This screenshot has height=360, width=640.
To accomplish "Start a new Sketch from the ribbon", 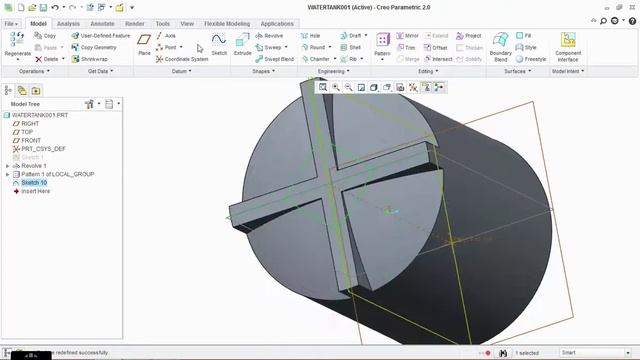I will (x=219, y=45).
